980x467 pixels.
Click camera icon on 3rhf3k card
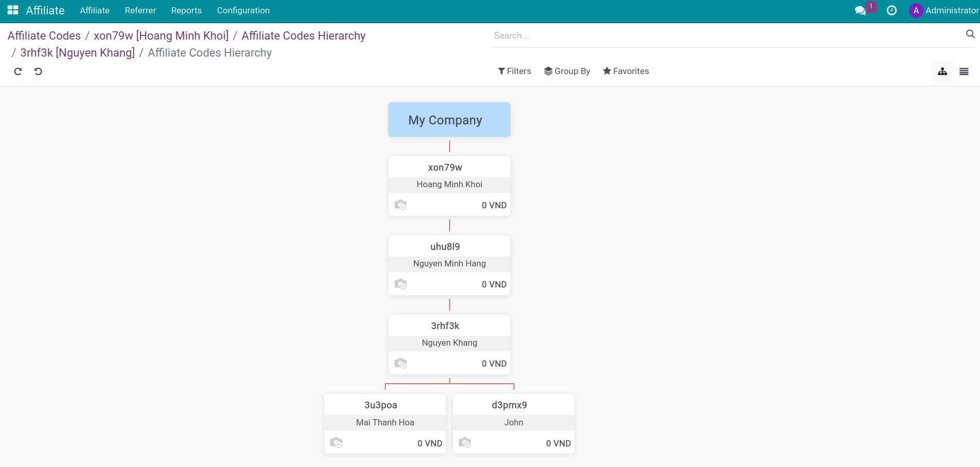pyautogui.click(x=400, y=363)
